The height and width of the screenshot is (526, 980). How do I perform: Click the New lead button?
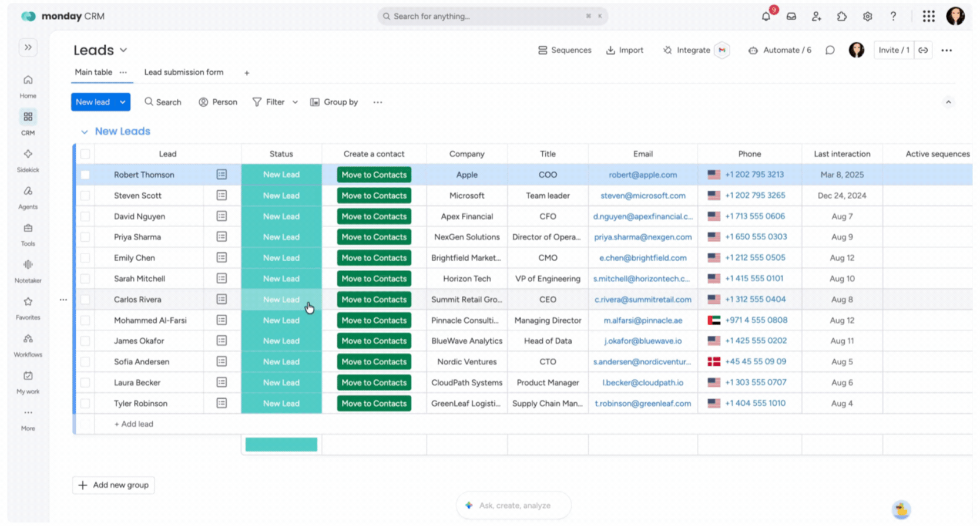click(93, 102)
